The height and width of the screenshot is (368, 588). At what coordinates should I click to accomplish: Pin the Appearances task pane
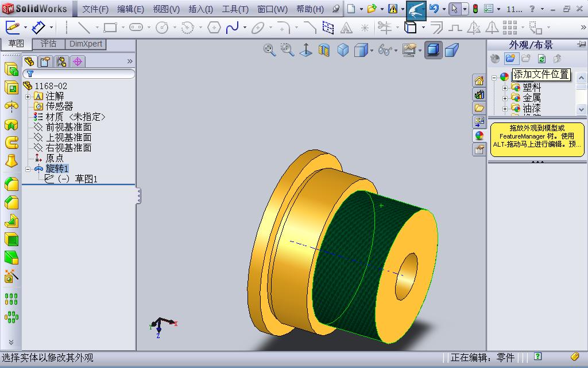pyautogui.click(x=581, y=44)
